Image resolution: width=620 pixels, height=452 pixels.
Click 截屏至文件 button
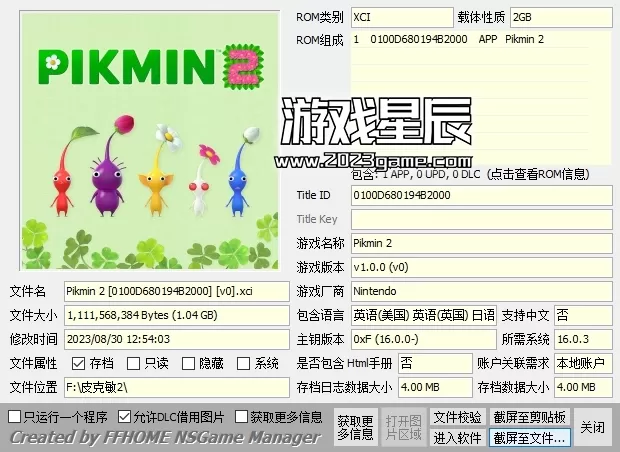click(x=529, y=438)
